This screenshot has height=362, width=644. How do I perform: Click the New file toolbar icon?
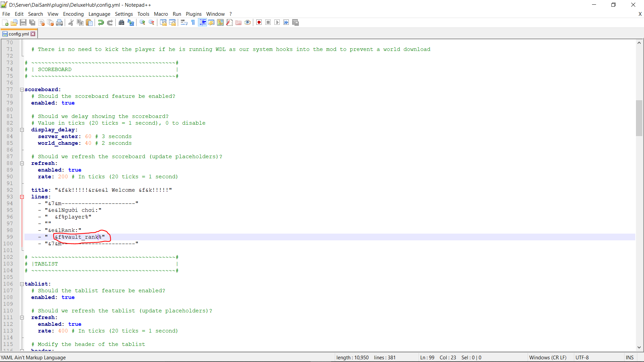pos(5,22)
